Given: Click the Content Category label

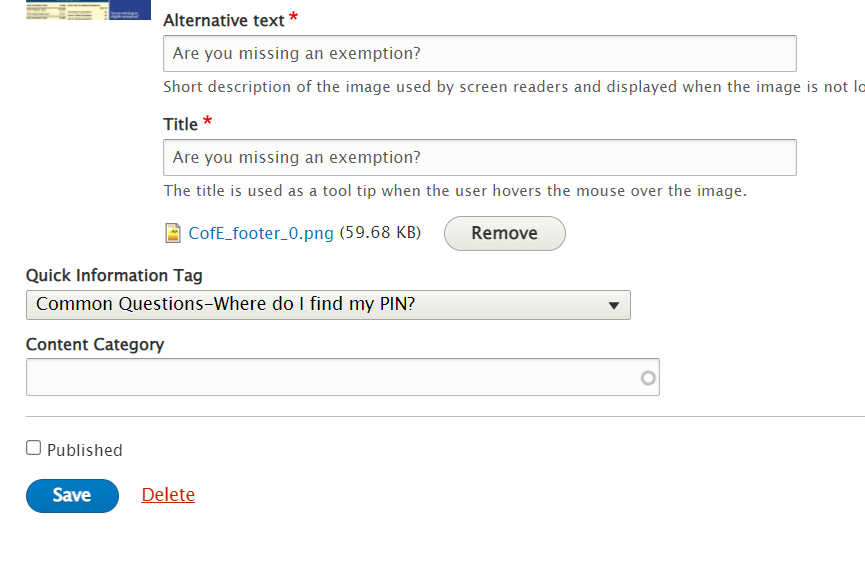Looking at the screenshot, I should pyautogui.click(x=95, y=344).
